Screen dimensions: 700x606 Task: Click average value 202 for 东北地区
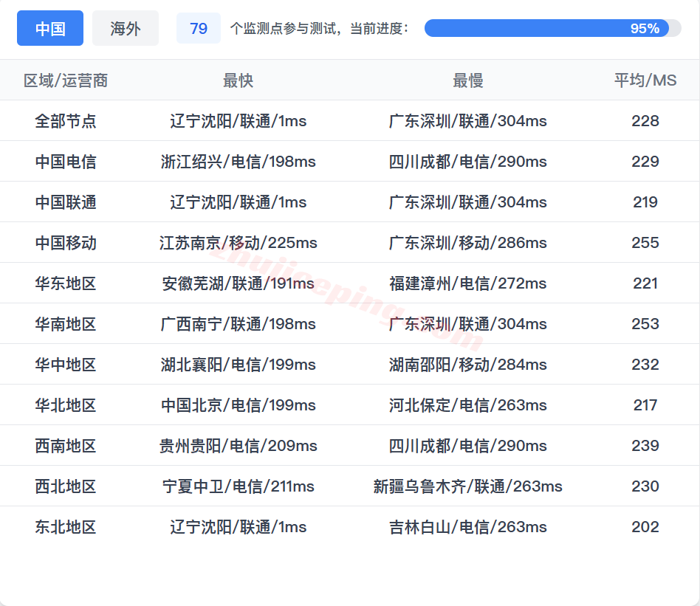coord(645,527)
